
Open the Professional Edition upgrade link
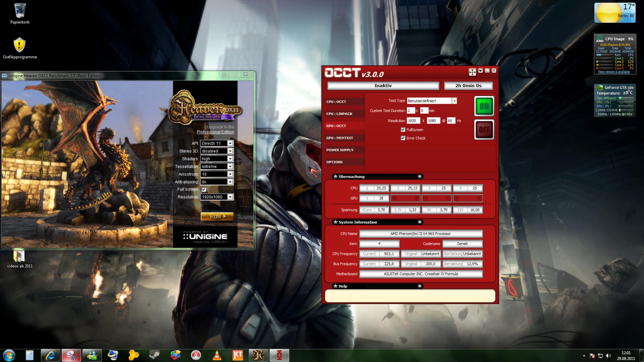click(x=215, y=132)
